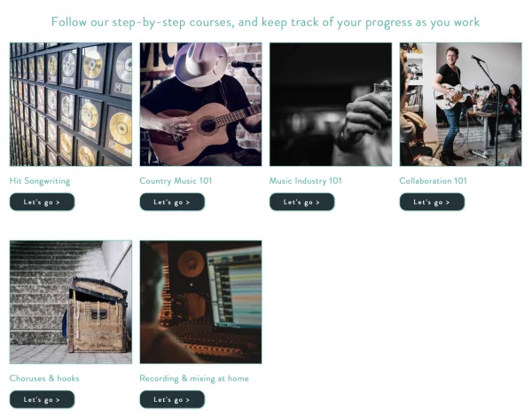Click the Country Music 101 guitarist image
Image resolution: width=532 pixels, height=417 pixels.
click(200, 105)
